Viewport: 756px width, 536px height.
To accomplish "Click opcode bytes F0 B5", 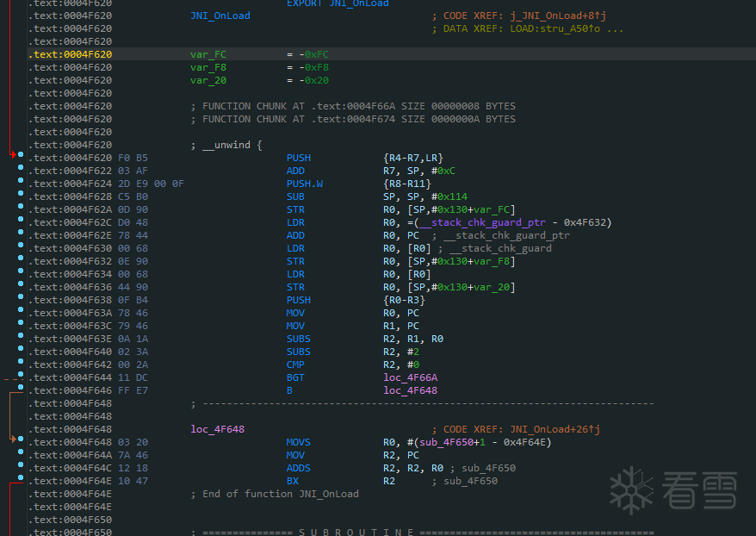I will click(133, 159).
